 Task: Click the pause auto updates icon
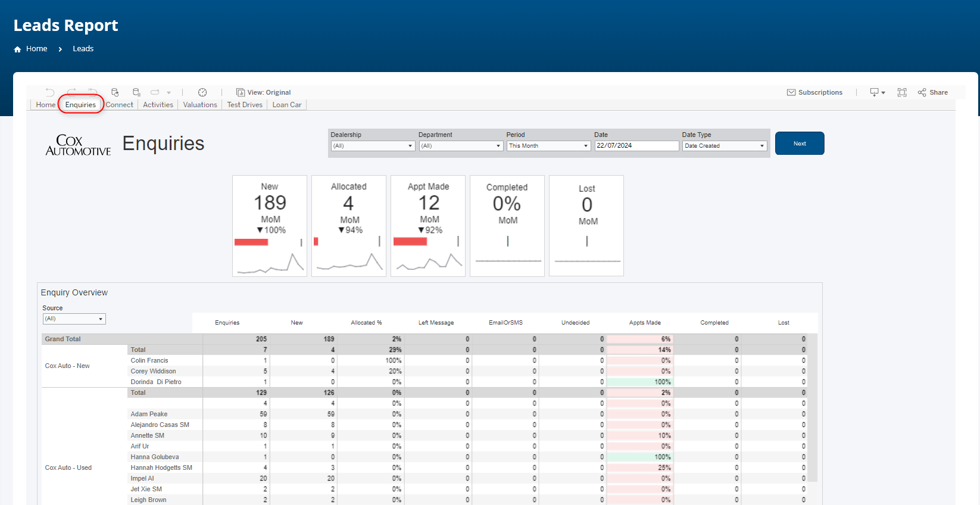coord(136,92)
